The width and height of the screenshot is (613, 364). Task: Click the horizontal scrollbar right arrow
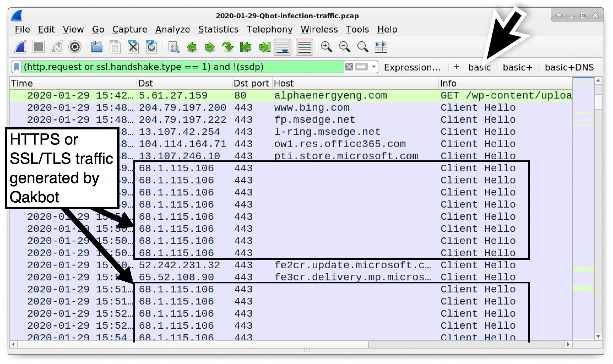pyautogui.click(x=568, y=344)
